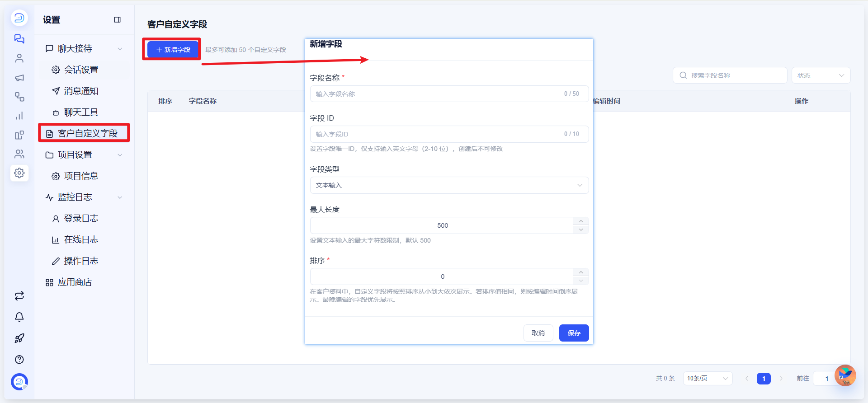The width and height of the screenshot is (868, 403).
Task: Click the 搜索字段名称 search box
Action: pyautogui.click(x=730, y=75)
